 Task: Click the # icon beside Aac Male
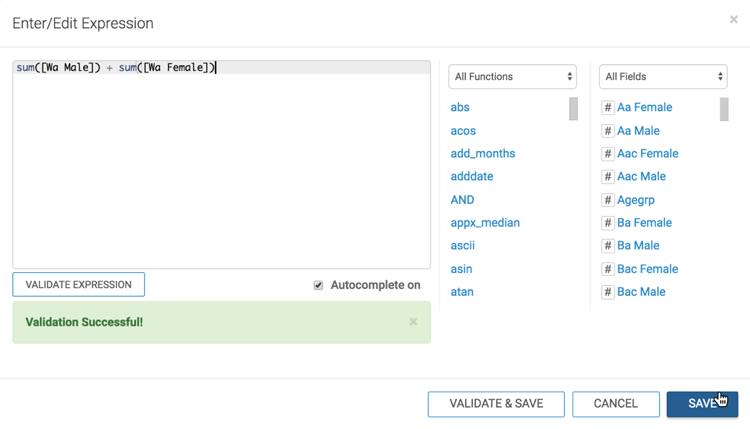[607, 177]
